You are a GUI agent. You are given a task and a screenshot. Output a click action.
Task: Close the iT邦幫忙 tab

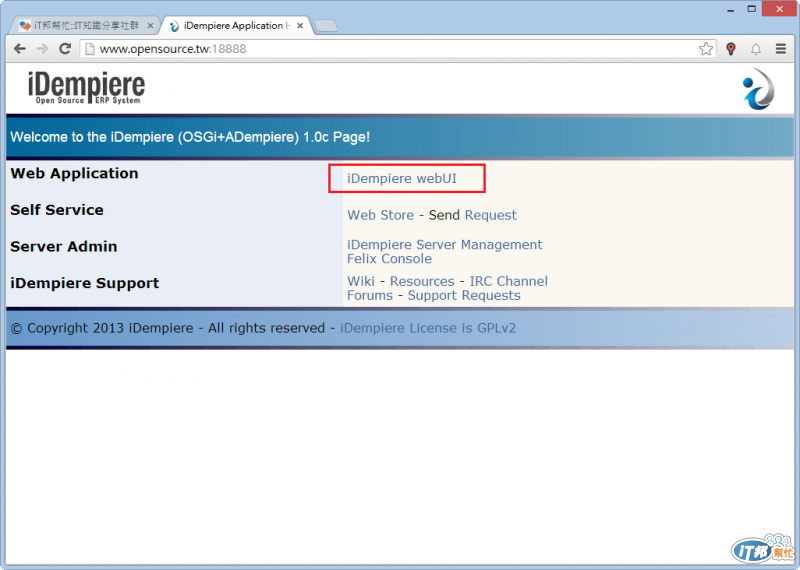click(x=150, y=26)
